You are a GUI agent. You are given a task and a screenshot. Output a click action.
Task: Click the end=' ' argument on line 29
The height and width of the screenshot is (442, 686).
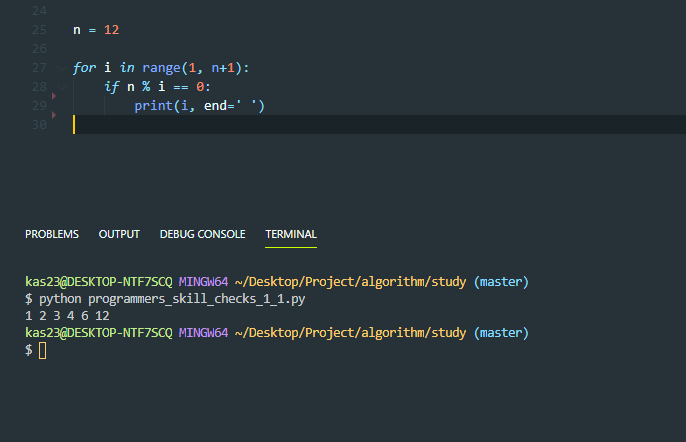coord(232,106)
